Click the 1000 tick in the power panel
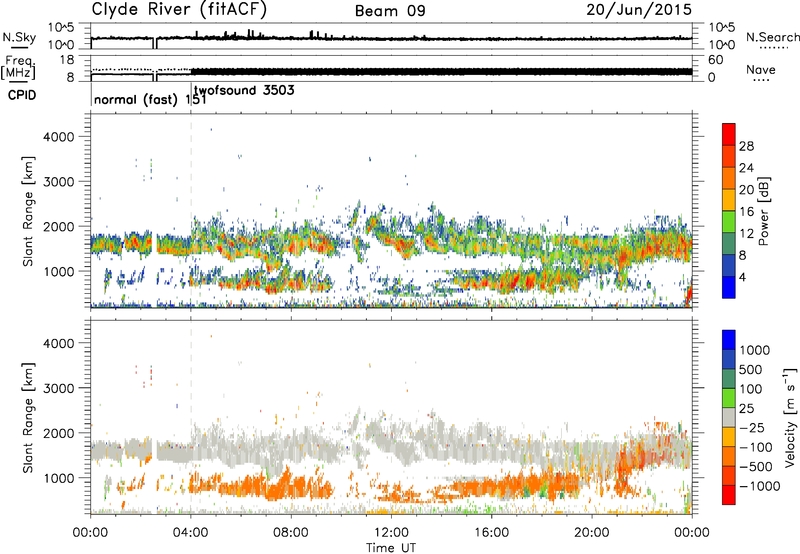 (x=59, y=271)
